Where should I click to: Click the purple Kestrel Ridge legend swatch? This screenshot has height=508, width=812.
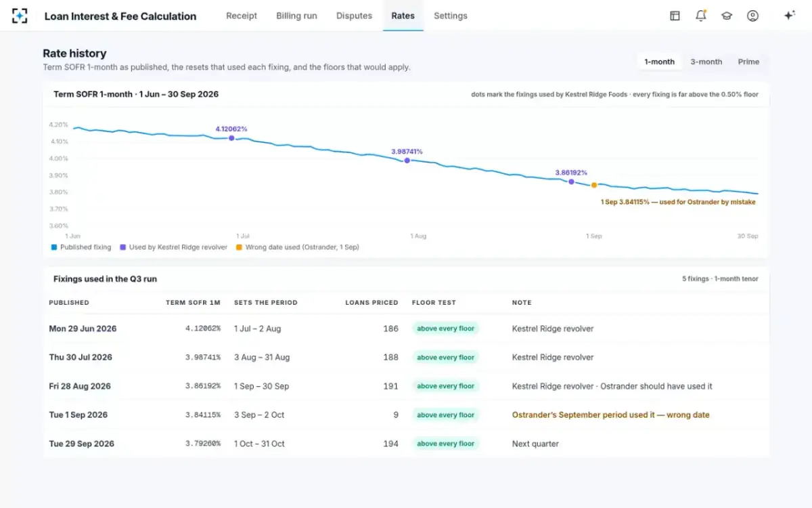pos(123,247)
